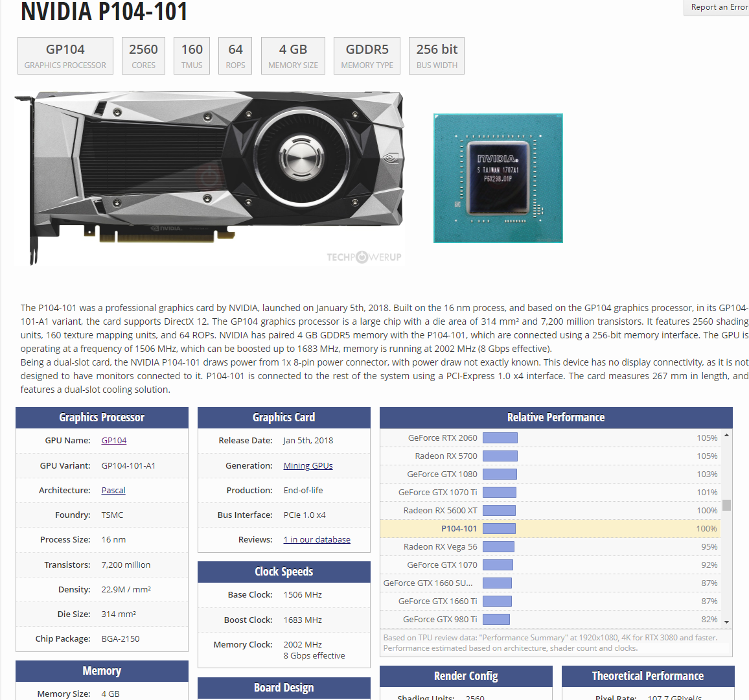Click the End-of-life production value

(303, 490)
